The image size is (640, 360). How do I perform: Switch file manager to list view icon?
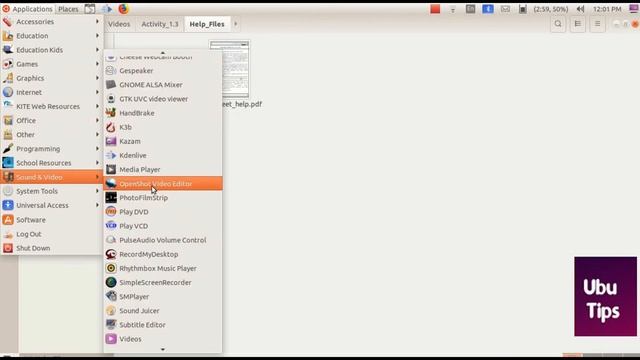coord(578,24)
